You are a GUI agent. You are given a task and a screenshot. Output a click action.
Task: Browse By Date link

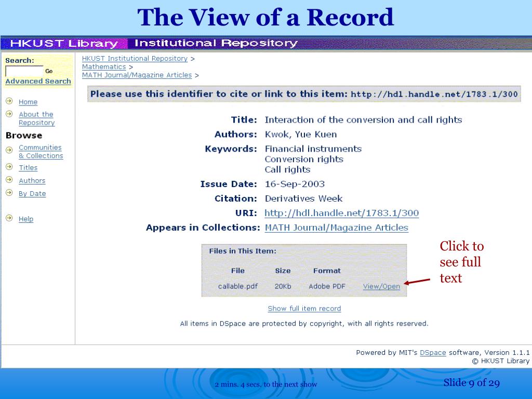point(32,193)
